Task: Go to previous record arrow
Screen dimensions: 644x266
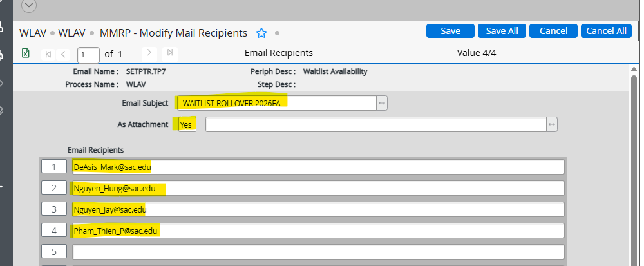Action: (63, 54)
